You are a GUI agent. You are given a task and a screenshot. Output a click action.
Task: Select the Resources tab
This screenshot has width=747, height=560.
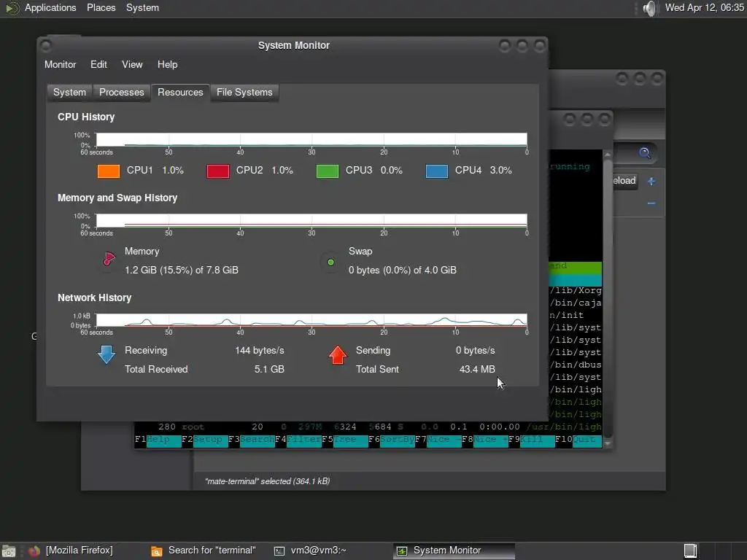(x=180, y=93)
